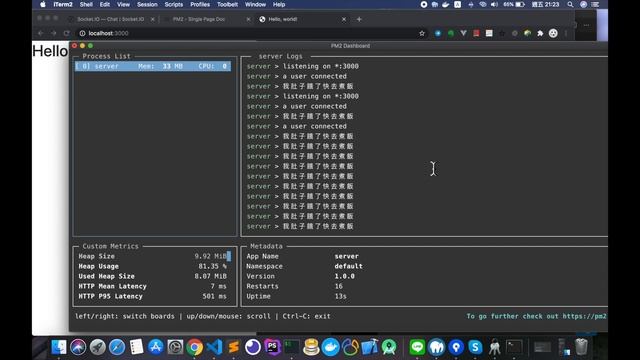Viewport: 640px width, 360px height.
Task: Open Chrome profile avatar
Action: 553,33
